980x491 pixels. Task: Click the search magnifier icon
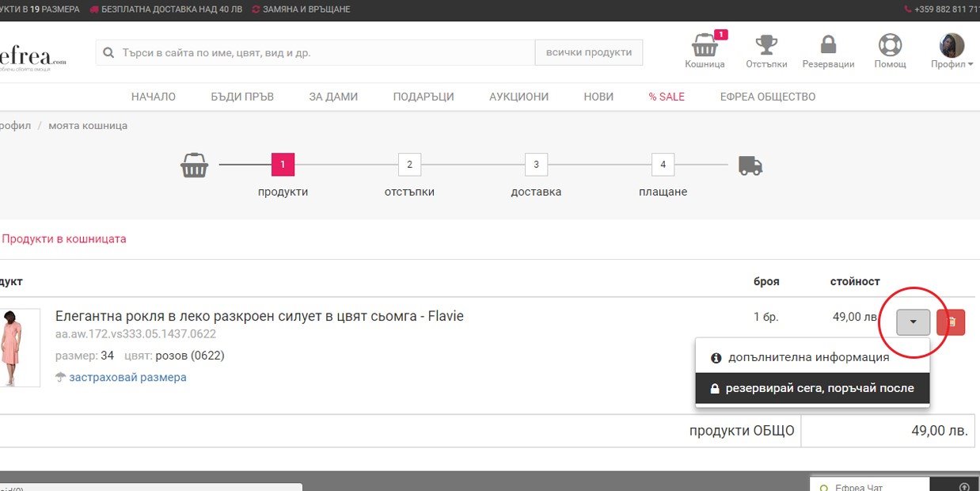[x=109, y=53]
